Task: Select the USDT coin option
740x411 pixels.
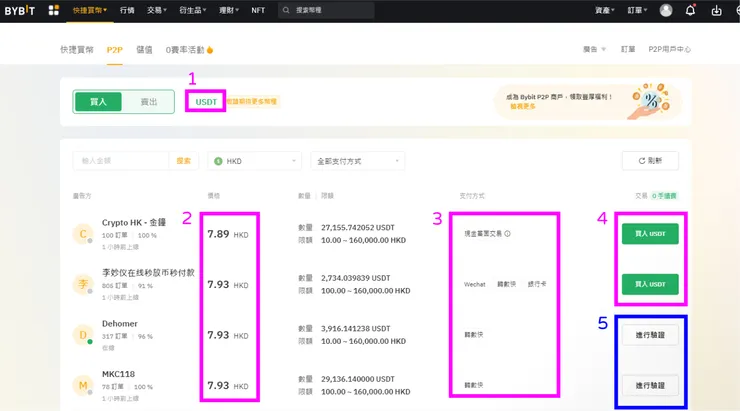Action: [x=206, y=101]
